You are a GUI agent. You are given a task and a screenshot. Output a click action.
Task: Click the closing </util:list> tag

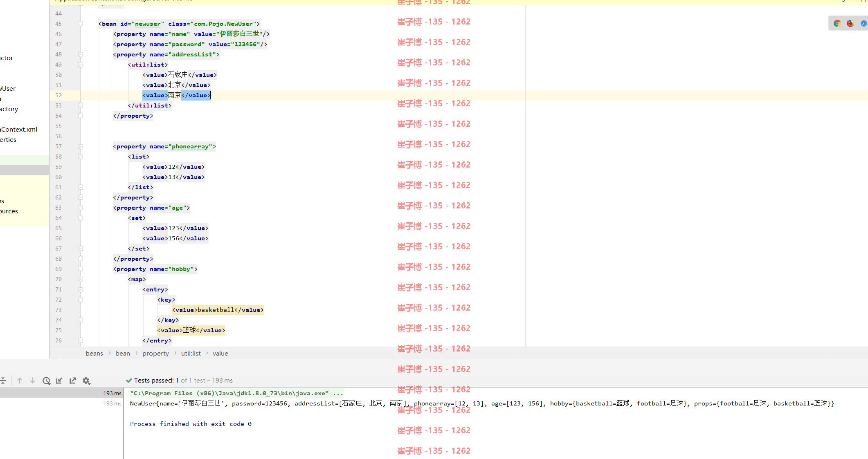pos(150,105)
